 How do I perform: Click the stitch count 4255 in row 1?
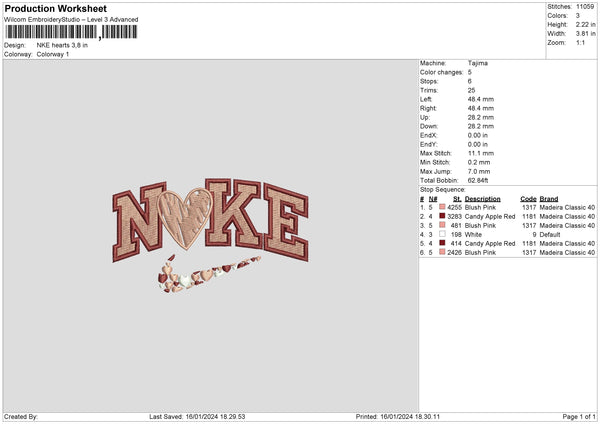(x=455, y=207)
